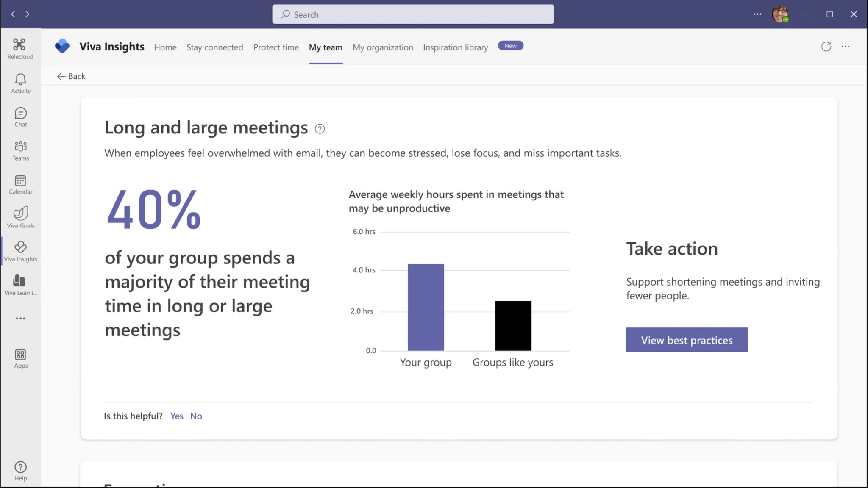Screen dimensions: 868x488
Task: Switch to the My organization tab
Action: pos(383,47)
